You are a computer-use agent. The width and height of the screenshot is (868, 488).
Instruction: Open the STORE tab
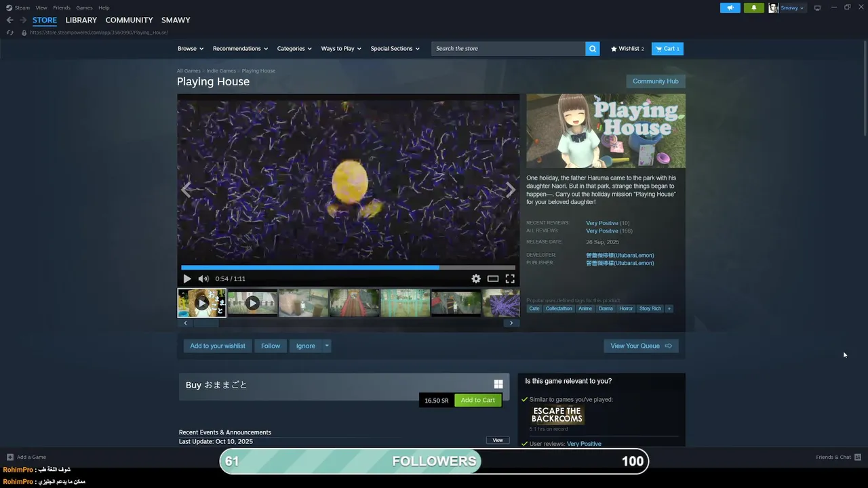45,20
